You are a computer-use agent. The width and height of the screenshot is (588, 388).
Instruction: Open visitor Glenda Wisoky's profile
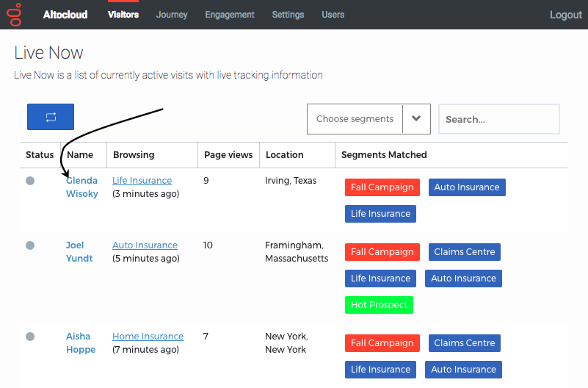pyautogui.click(x=81, y=187)
